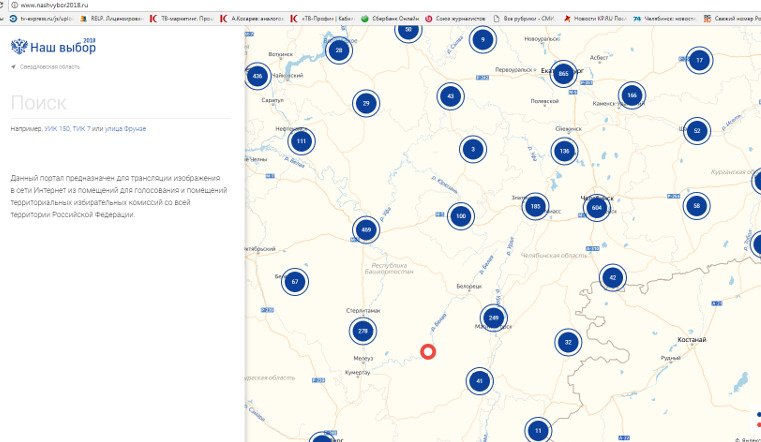Click the 865 cluster near Yekaterinburg
761x442 pixels.
(x=564, y=73)
